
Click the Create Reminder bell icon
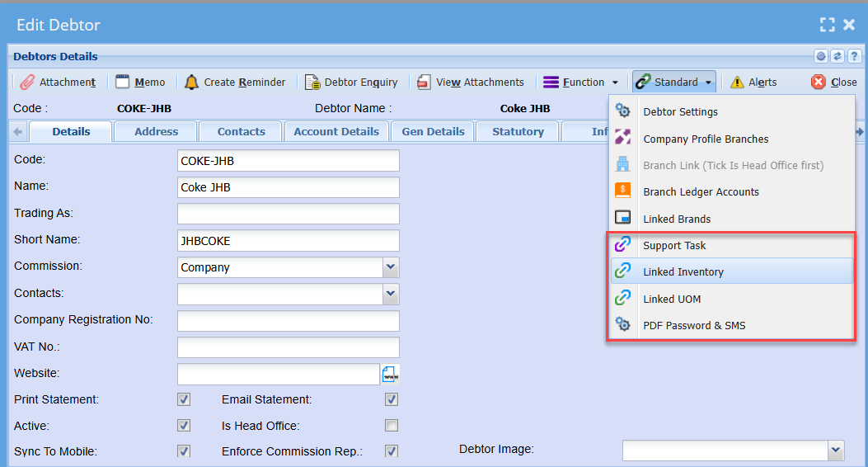tap(191, 83)
